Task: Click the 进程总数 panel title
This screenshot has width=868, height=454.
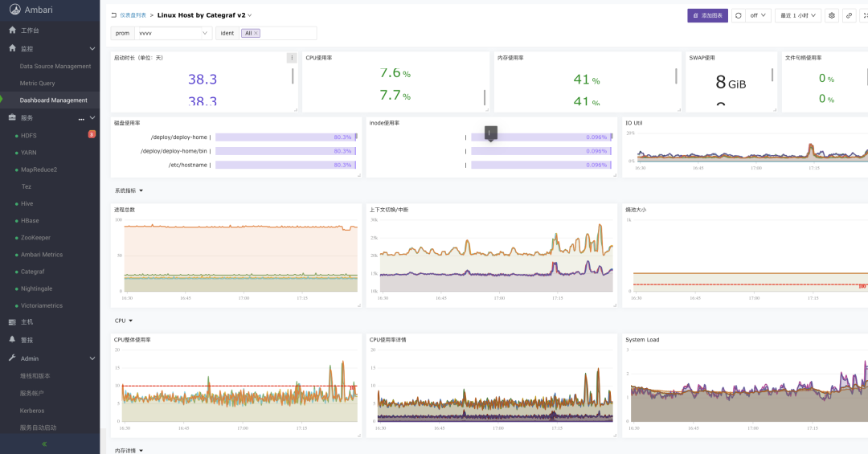Action: point(125,210)
